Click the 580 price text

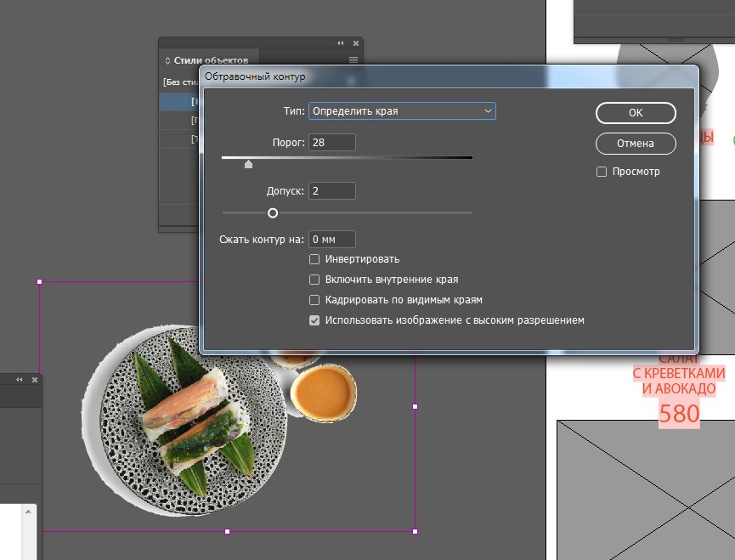679,414
